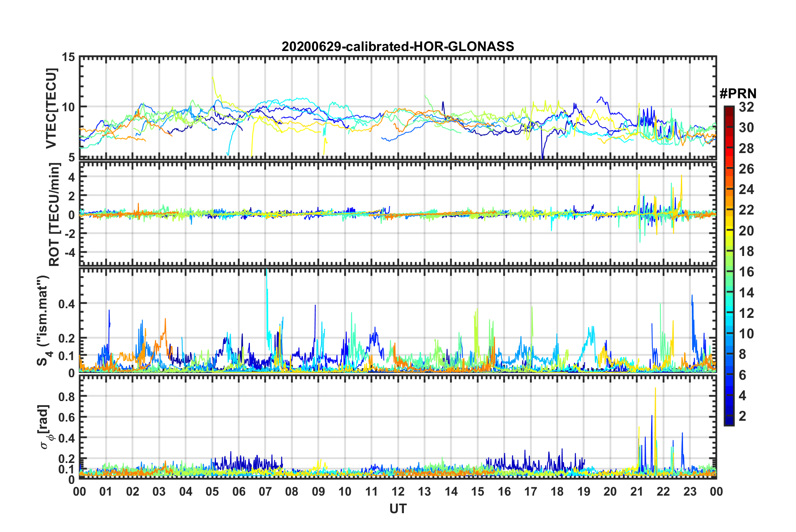The image size is (796, 532).
Task: Click the UT x-axis label
Action: [398, 509]
